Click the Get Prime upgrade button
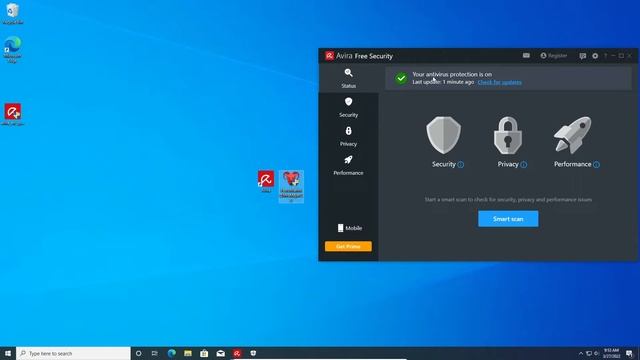This screenshot has height=360, width=640. 348,246
